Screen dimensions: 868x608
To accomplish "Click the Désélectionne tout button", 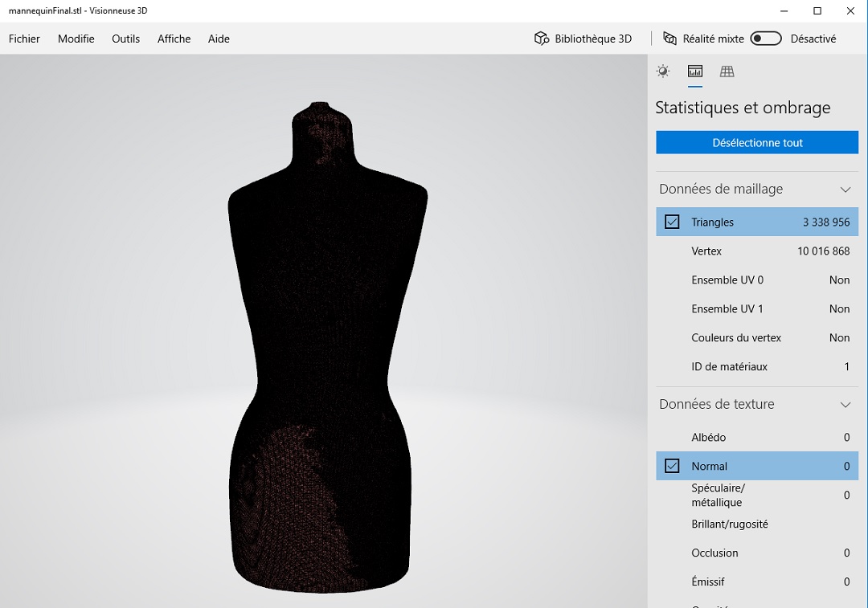I will [757, 142].
